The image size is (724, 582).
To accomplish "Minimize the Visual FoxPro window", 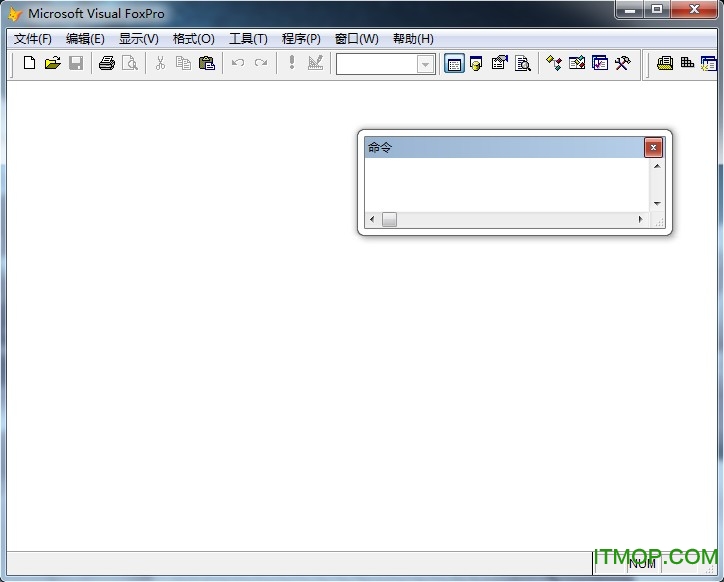I will [630, 9].
